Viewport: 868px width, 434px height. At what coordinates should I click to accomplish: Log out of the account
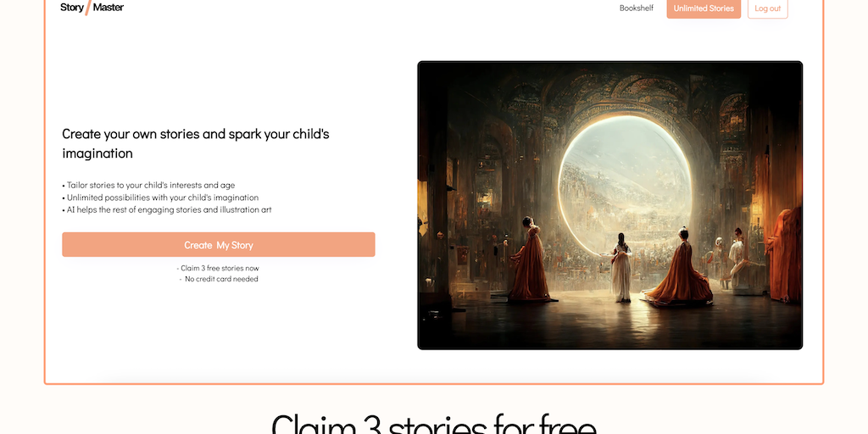coord(767,8)
